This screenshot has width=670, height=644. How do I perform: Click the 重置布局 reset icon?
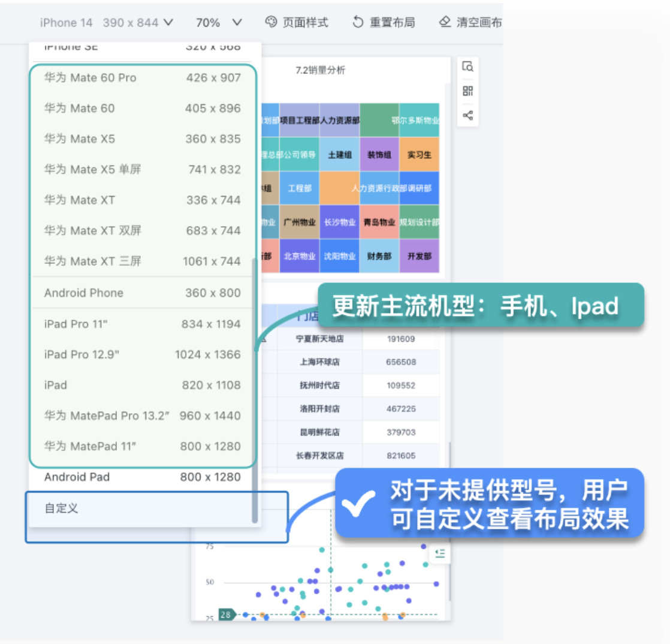358,22
